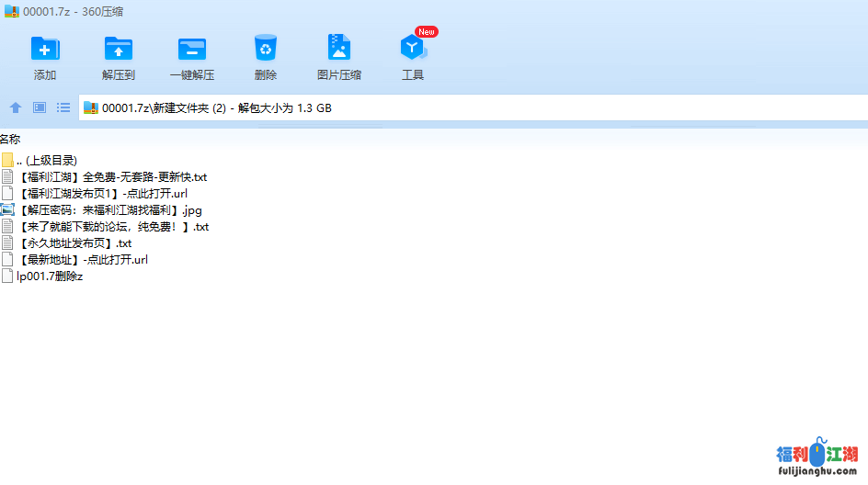Click the 删除 (Delete) recycle icon
This screenshot has width=868, height=485.
point(265,49)
